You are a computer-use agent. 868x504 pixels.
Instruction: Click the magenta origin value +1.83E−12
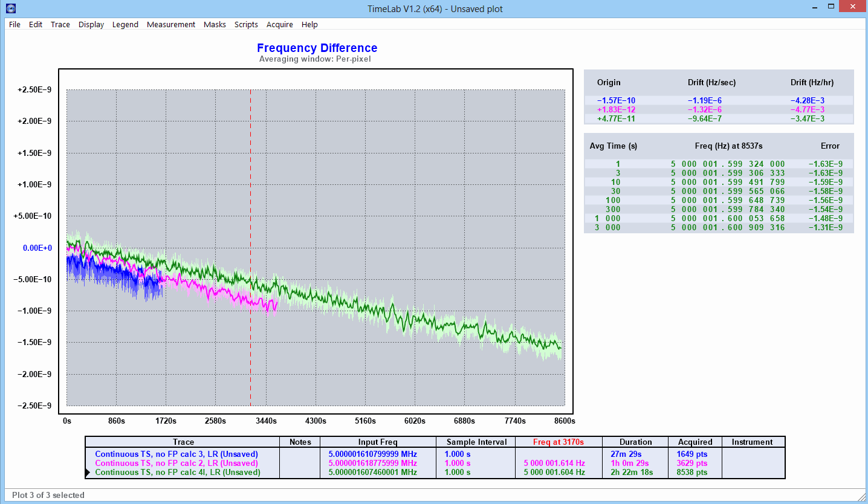pos(616,109)
